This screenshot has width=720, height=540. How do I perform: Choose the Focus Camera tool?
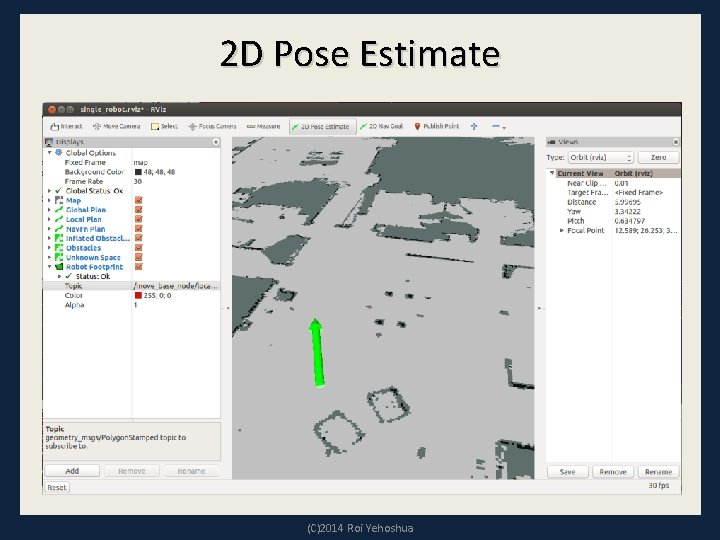[212, 126]
